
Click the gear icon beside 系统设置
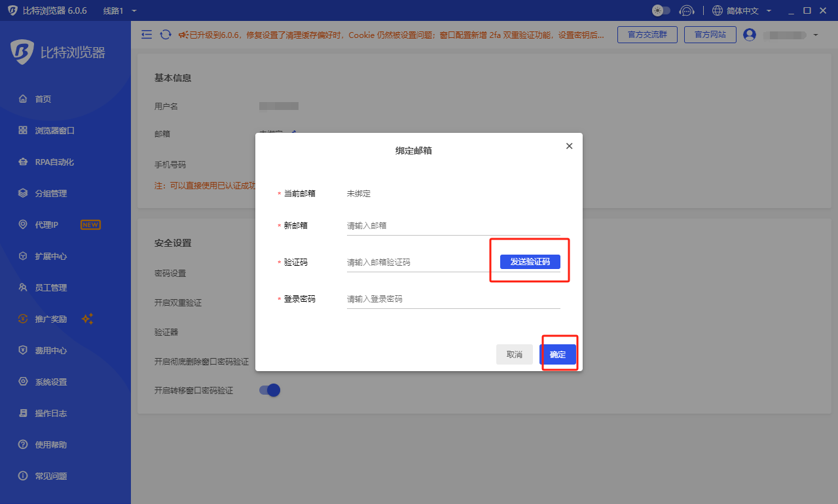[23, 382]
